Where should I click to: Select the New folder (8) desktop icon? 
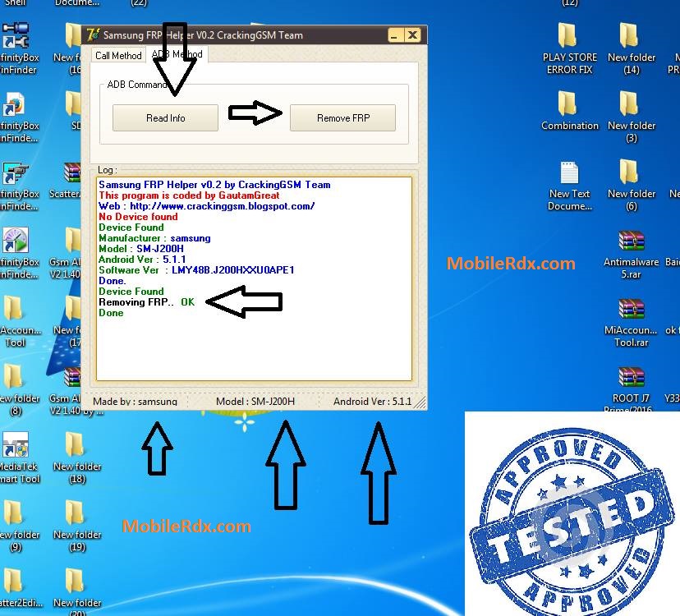[x=17, y=389]
